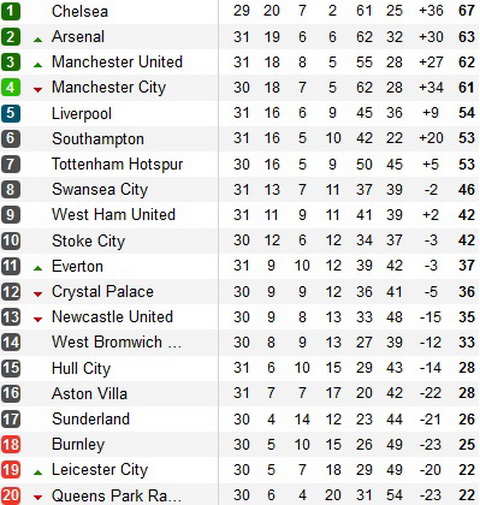Select the truncated West Bromwich team name
Screen dimensions: 480x505
click(x=117, y=342)
